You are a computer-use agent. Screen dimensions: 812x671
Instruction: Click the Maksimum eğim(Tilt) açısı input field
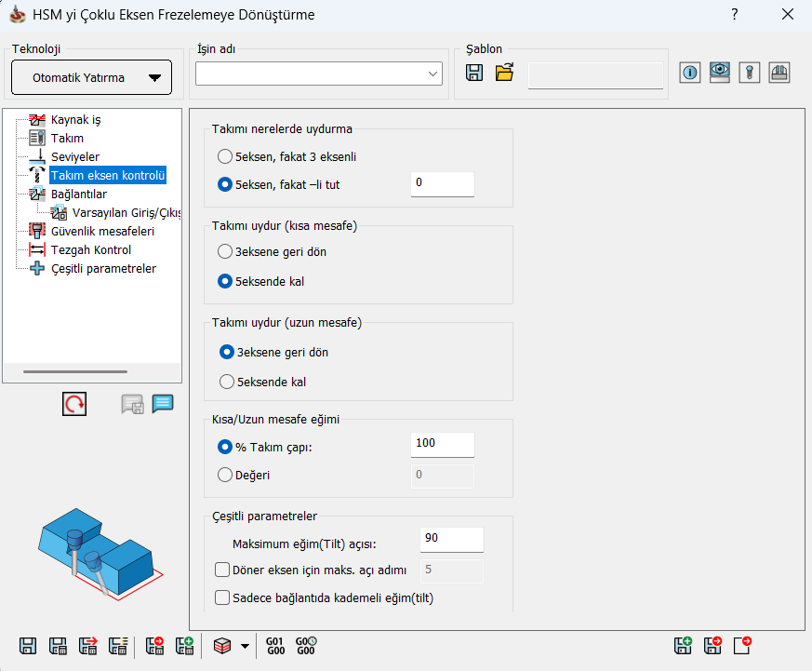coord(451,539)
